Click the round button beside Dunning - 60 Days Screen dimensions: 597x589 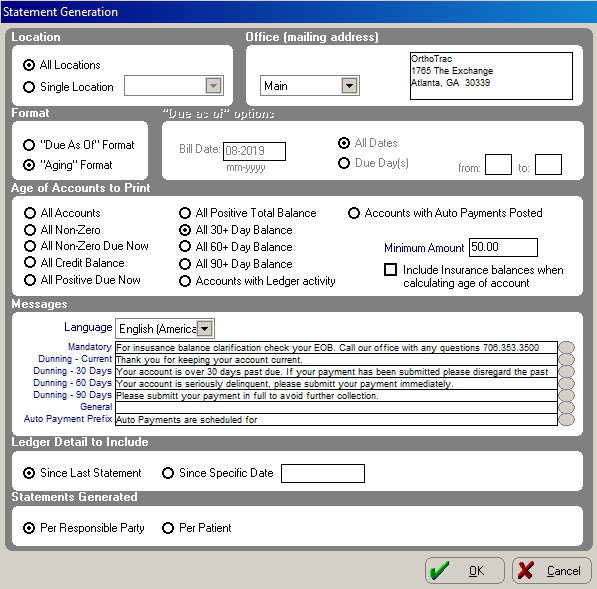(x=567, y=384)
